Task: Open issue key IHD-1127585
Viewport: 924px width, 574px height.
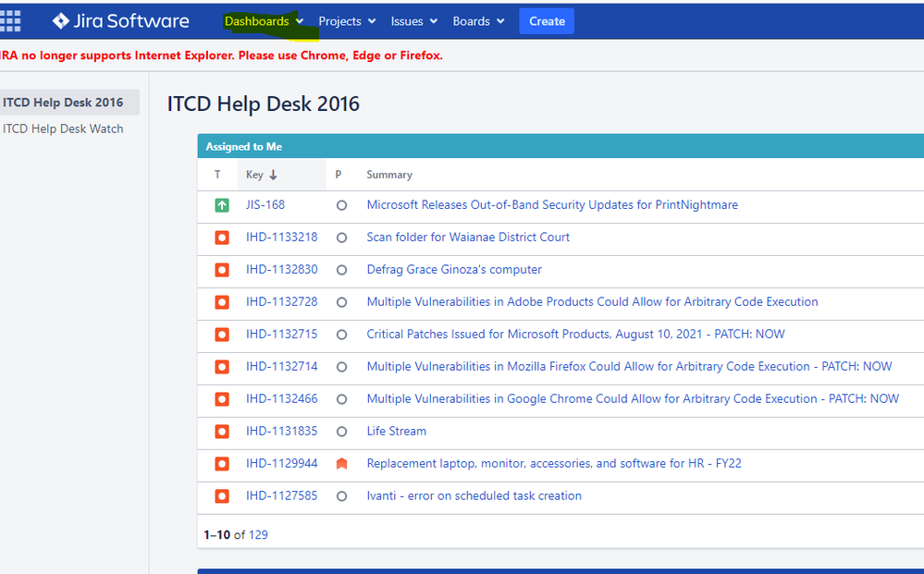Action: pyautogui.click(x=282, y=495)
